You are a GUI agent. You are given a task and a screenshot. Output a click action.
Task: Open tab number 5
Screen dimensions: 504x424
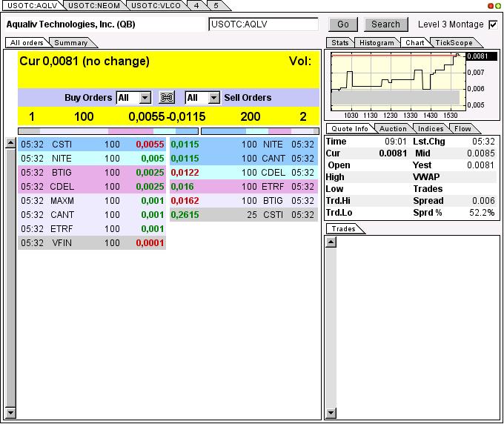tap(216, 5)
